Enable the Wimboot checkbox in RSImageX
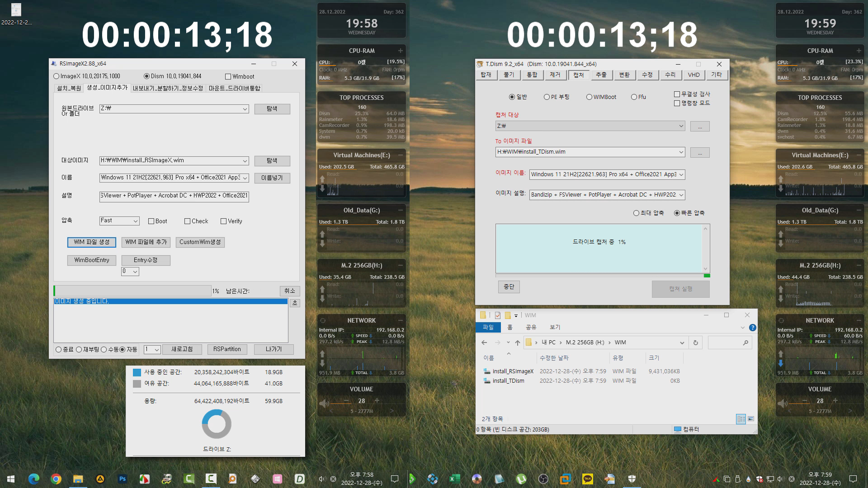The image size is (868, 488). point(228,77)
